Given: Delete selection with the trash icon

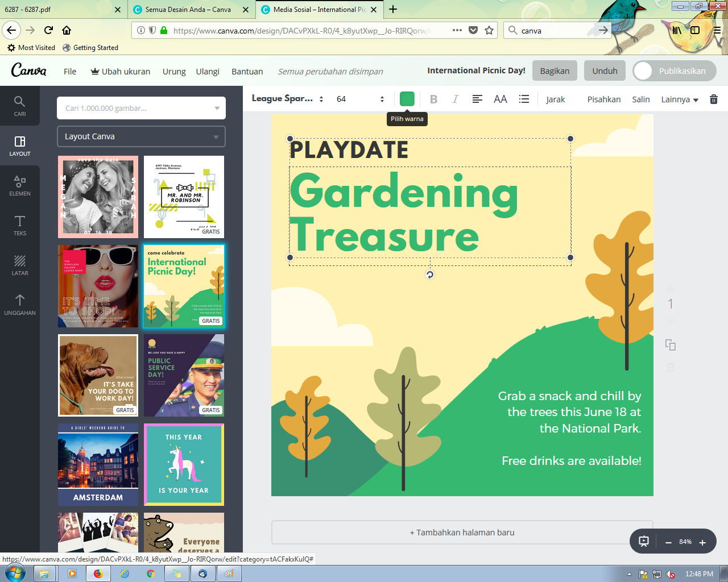Looking at the screenshot, I should tap(713, 98).
